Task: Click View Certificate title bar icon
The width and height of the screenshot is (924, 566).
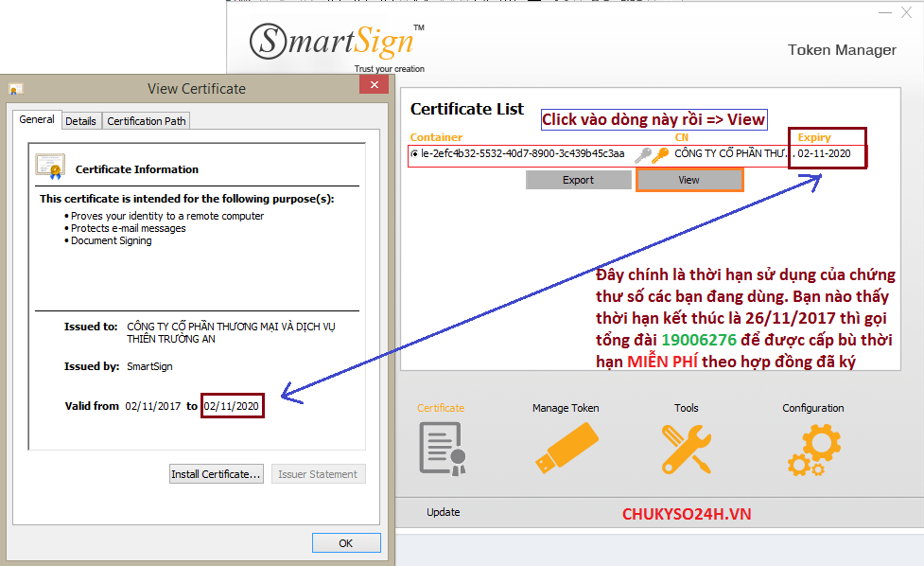Action: pos(16,89)
